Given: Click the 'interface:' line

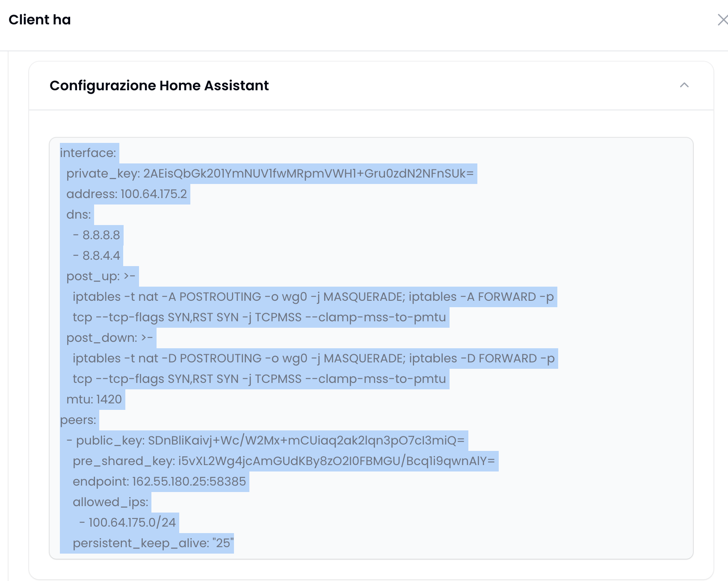Looking at the screenshot, I should click(88, 153).
